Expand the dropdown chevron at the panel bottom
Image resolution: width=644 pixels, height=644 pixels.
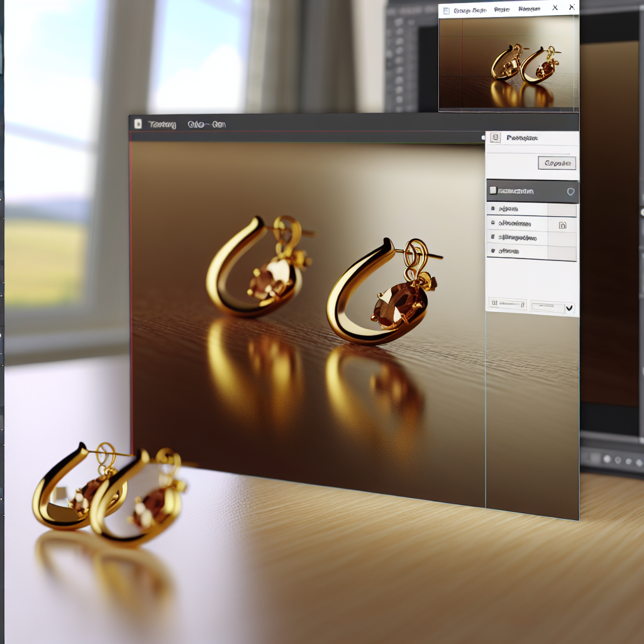pos(569,307)
